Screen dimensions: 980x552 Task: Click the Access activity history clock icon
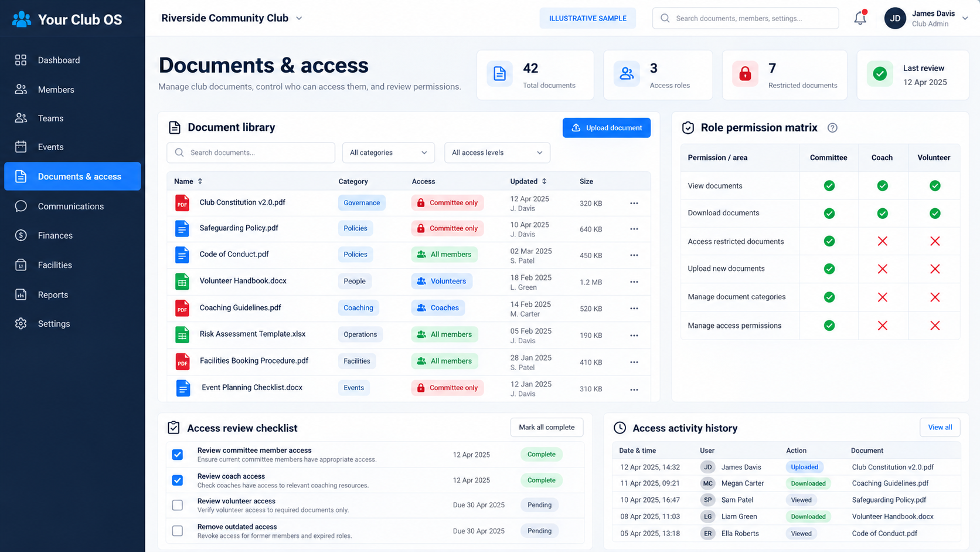pyautogui.click(x=620, y=428)
